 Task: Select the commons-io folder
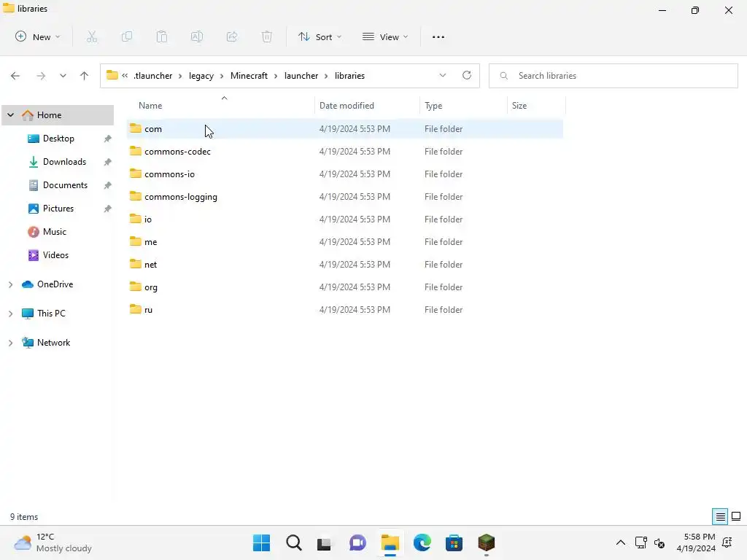point(345,174)
